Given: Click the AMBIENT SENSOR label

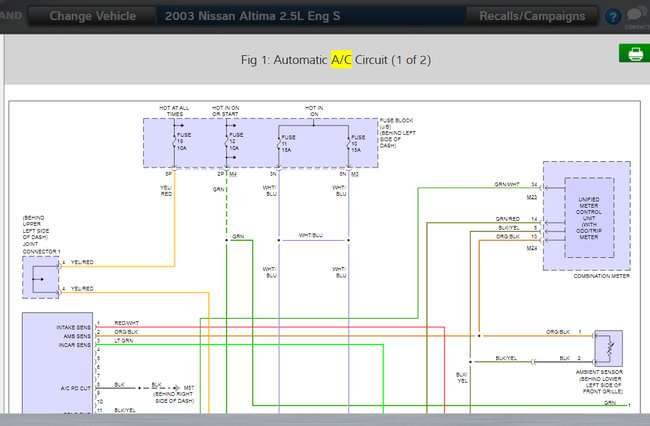Looking at the screenshot, I should tap(599, 372).
